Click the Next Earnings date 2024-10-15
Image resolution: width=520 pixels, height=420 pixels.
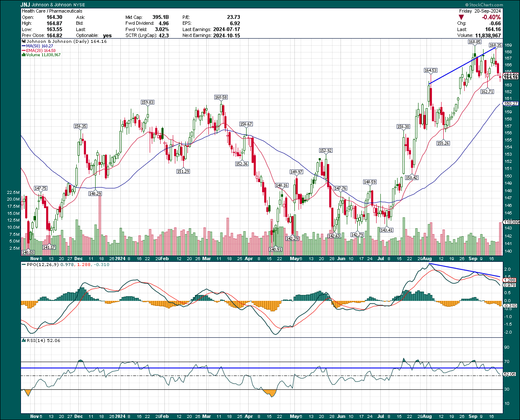[x=226, y=36]
